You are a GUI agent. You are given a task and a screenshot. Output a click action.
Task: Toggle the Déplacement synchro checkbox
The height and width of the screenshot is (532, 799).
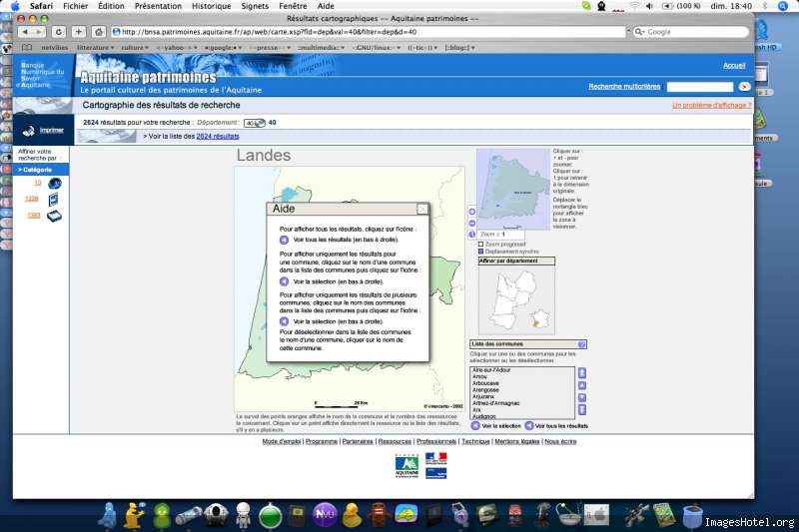click(x=480, y=252)
